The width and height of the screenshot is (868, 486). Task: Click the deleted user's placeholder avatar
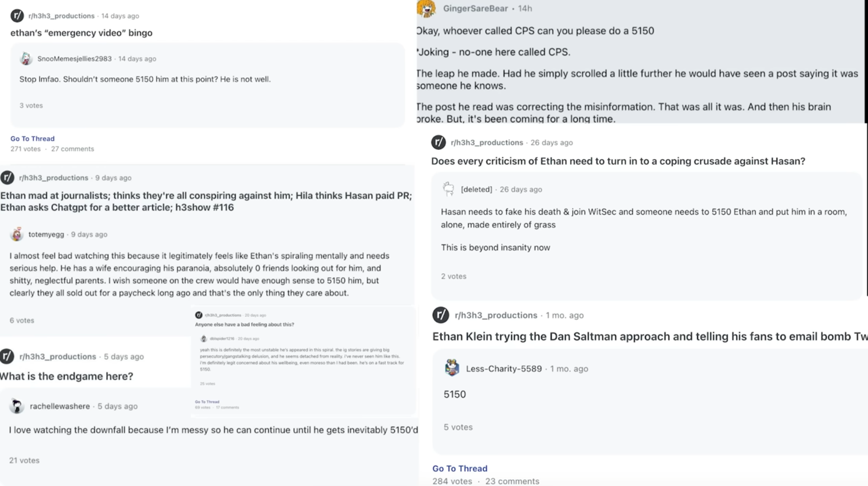tap(448, 189)
